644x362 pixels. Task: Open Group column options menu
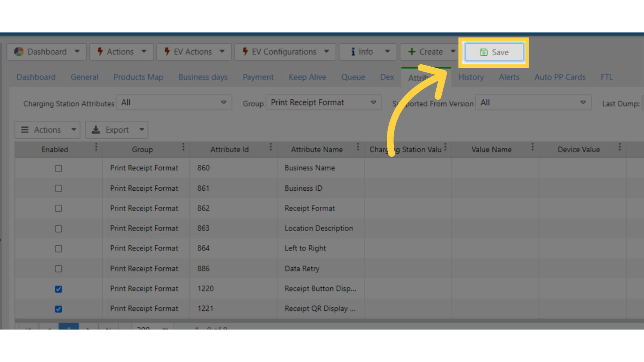pos(183,147)
